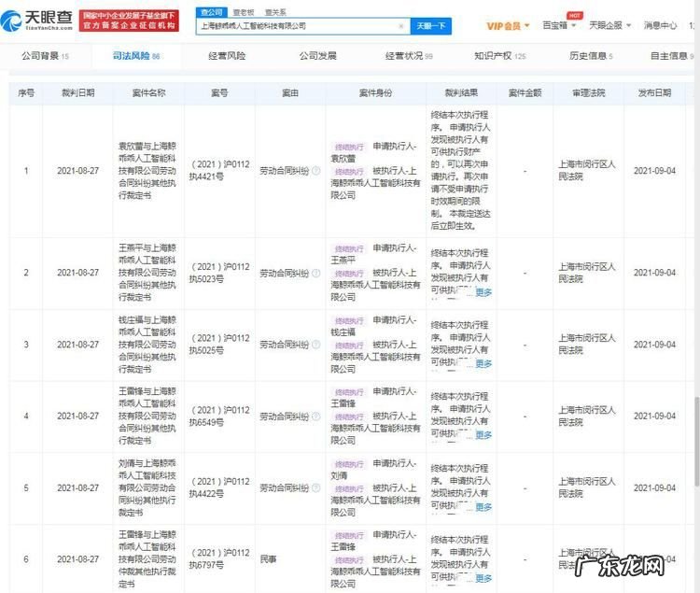Image resolution: width=700 pixels, height=593 pixels.
Task: Open 消息中心
Action: 660,25
